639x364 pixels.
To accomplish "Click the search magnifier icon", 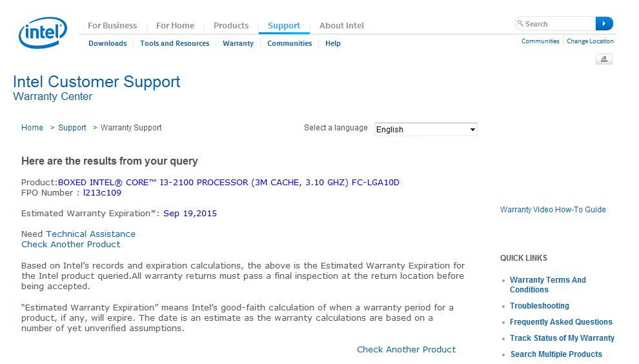I will click(520, 23).
